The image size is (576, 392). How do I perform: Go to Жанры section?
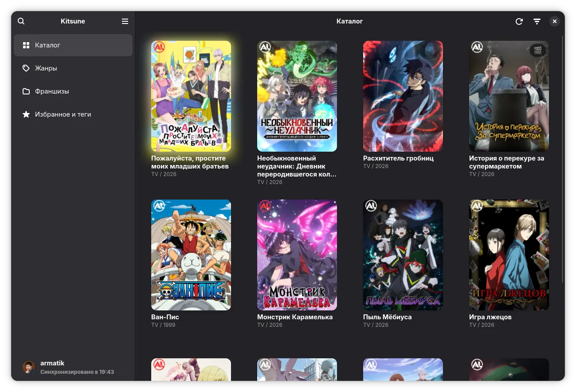click(x=73, y=68)
